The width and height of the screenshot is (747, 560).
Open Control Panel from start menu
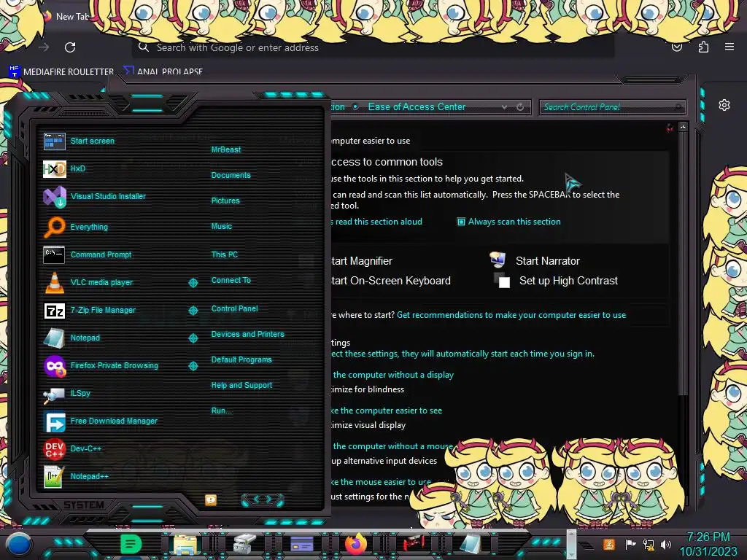[234, 308]
